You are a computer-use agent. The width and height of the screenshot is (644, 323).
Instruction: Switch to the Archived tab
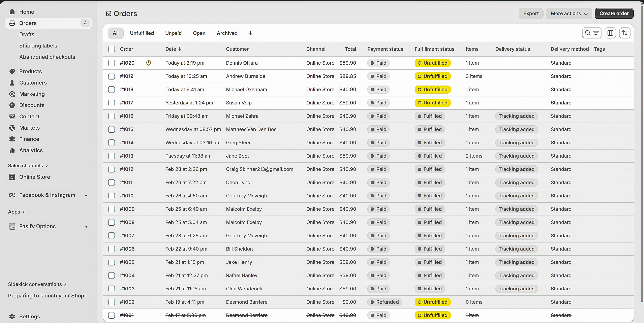[x=227, y=33]
